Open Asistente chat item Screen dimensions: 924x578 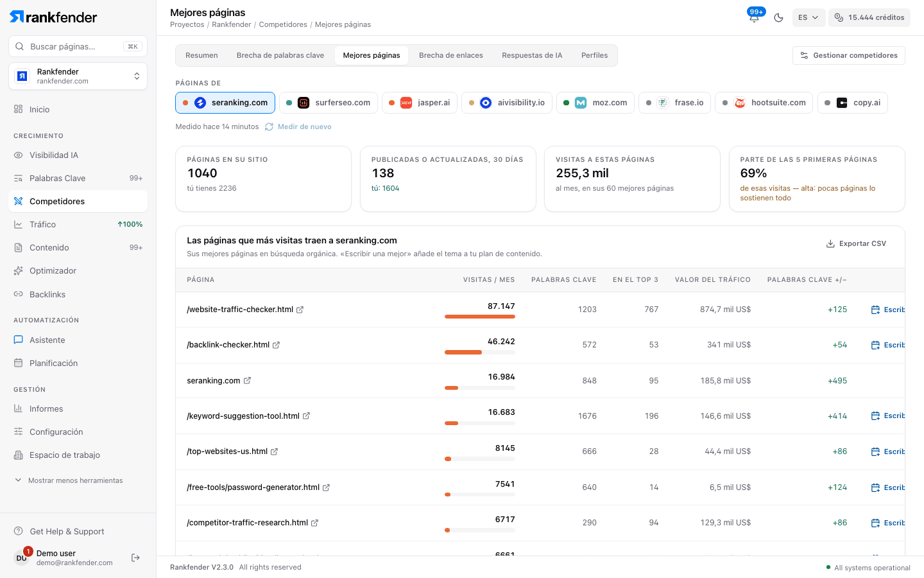[78, 340]
